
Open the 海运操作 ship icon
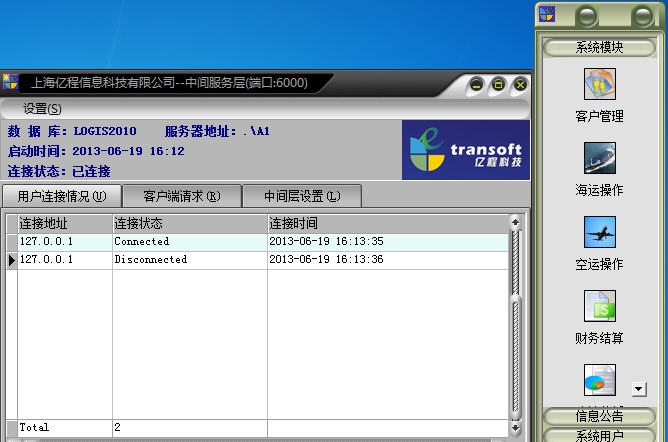click(x=599, y=158)
